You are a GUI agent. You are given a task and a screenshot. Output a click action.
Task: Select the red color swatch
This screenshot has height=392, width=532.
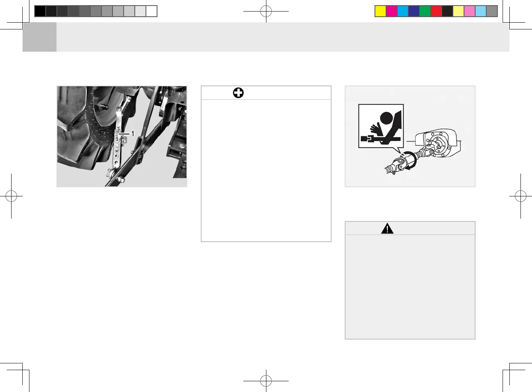point(436,11)
